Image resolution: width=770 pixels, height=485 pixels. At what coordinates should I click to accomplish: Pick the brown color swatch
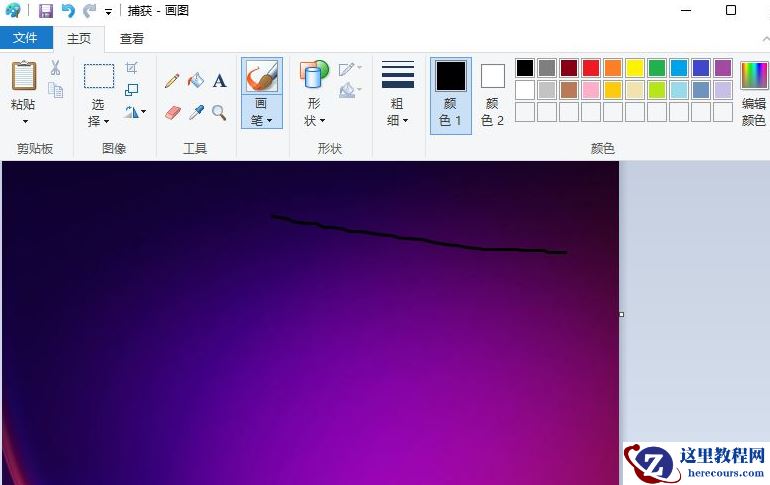pos(569,90)
